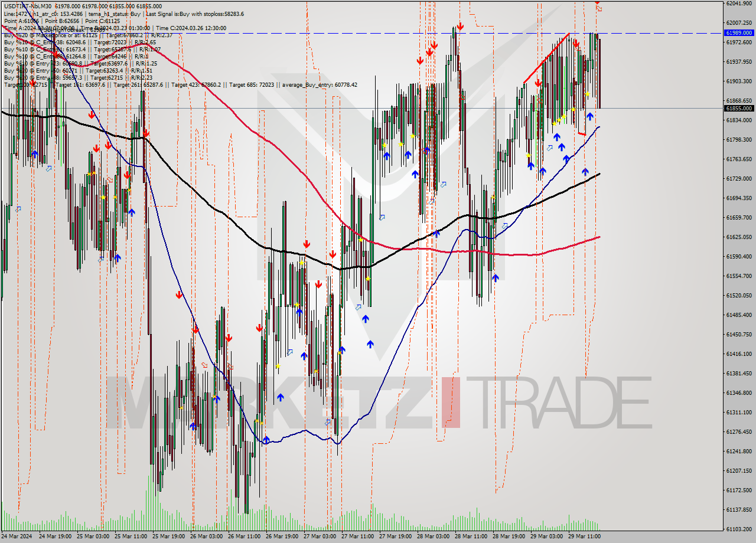The height and width of the screenshot is (543, 756).
Task: Click the 61590.400 price axis label
Action: [739, 256]
